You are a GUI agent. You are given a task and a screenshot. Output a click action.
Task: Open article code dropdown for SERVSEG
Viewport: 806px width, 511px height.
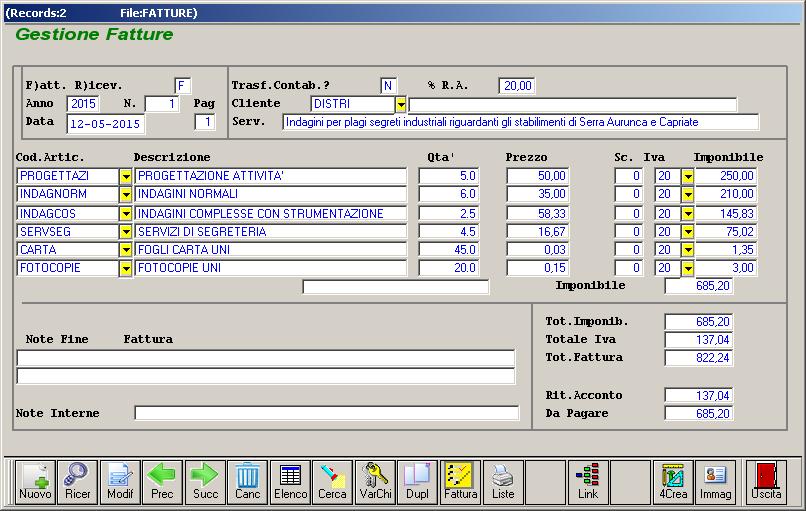[x=125, y=232]
